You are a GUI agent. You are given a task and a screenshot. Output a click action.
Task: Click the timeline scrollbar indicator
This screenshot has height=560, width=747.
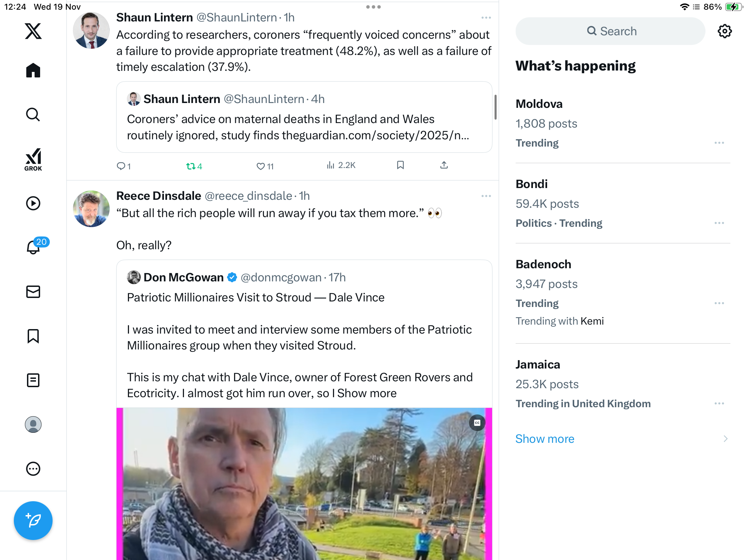click(x=495, y=107)
